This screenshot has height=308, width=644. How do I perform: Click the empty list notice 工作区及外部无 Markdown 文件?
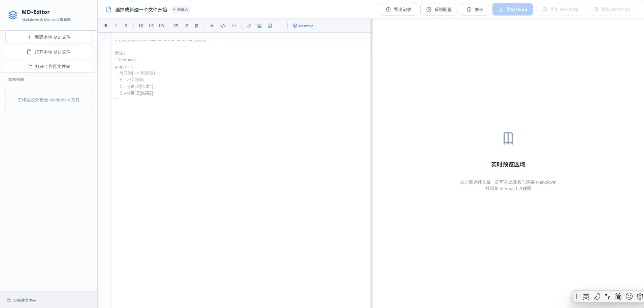[x=49, y=100]
